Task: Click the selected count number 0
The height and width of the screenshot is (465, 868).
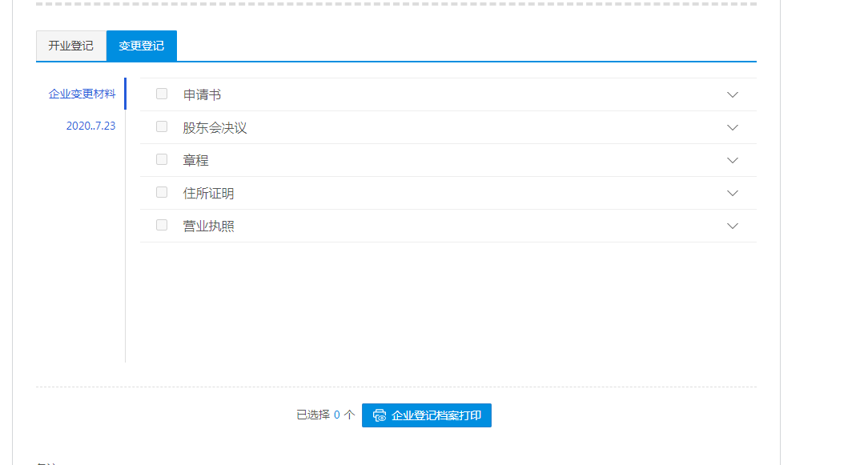Action: 336,415
